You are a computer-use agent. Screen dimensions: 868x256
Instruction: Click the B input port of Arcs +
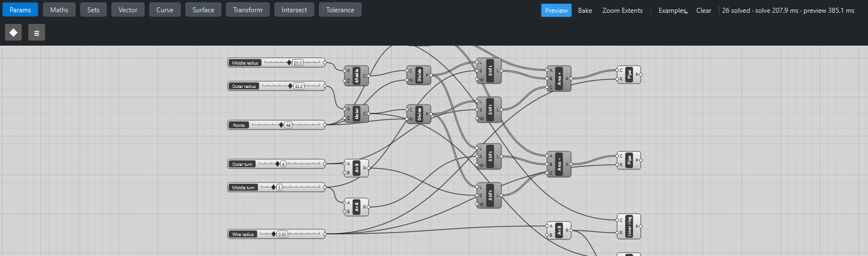coord(548,78)
